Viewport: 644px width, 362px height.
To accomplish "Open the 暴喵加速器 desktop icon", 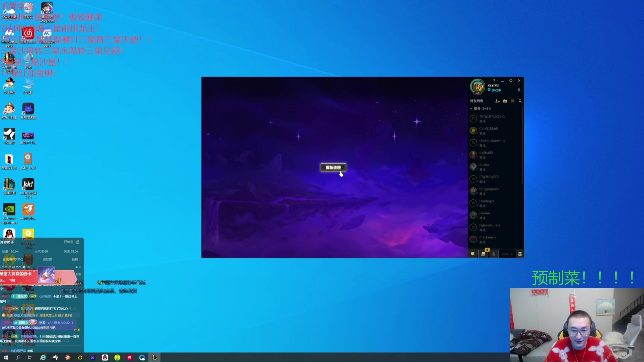I will click(x=28, y=111).
